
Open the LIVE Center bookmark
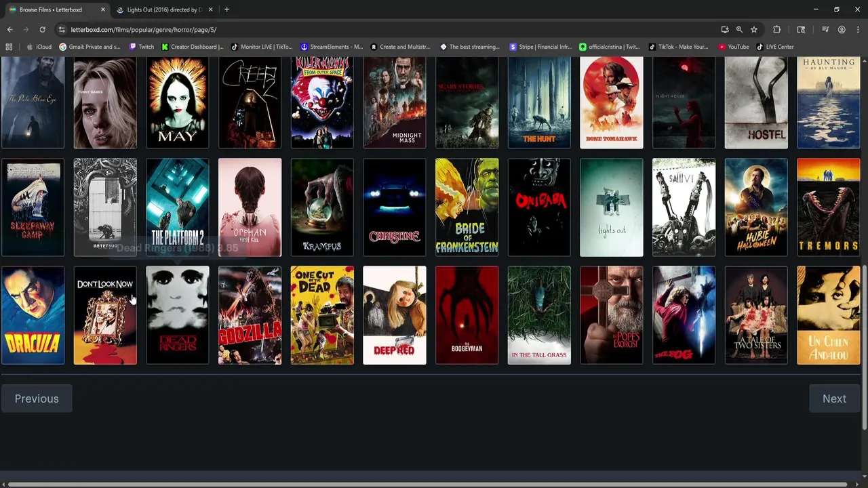[x=775, y=47]
